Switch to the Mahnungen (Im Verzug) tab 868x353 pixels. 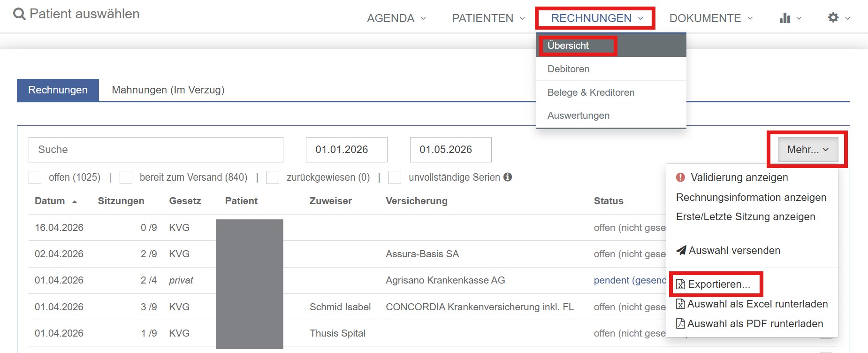[168, 90]
